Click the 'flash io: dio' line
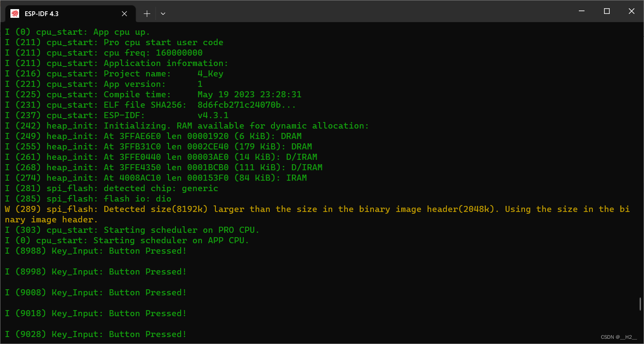Viewport: 644px width, 344px height. [88, 198]
